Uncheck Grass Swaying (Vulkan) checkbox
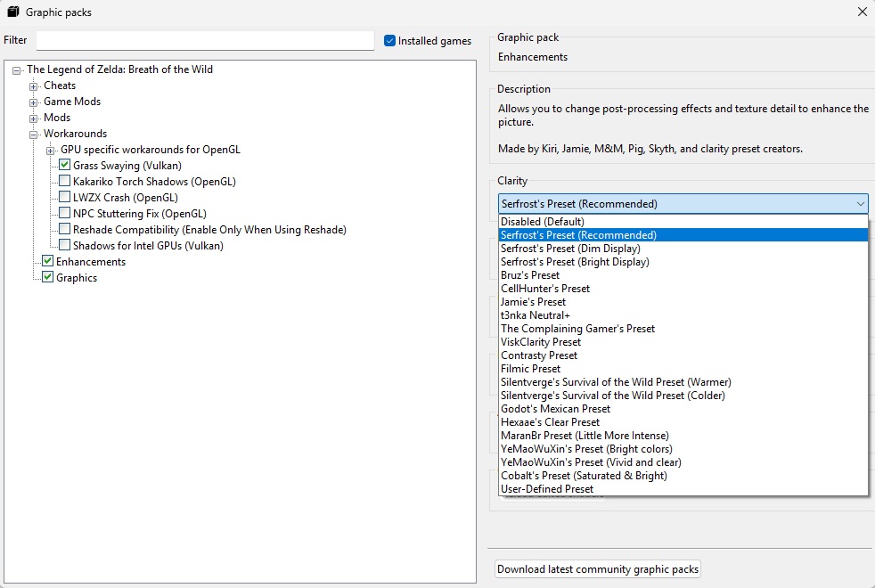This screenshot has height=588, width=875. coord(65,165)
